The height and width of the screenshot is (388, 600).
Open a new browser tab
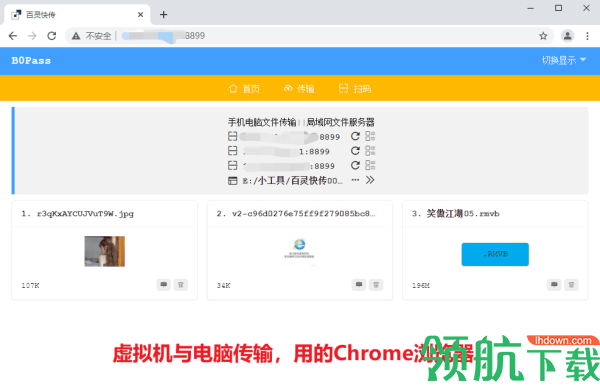pos(163,15)
